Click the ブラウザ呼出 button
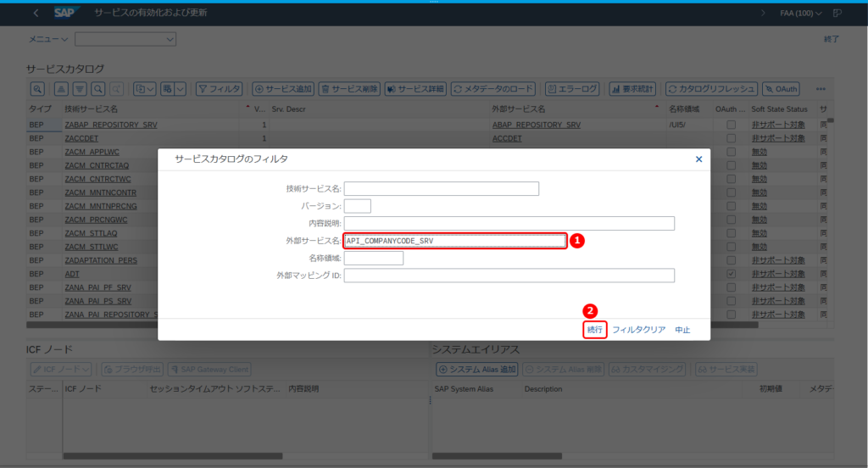 click(x=131, y=370)
